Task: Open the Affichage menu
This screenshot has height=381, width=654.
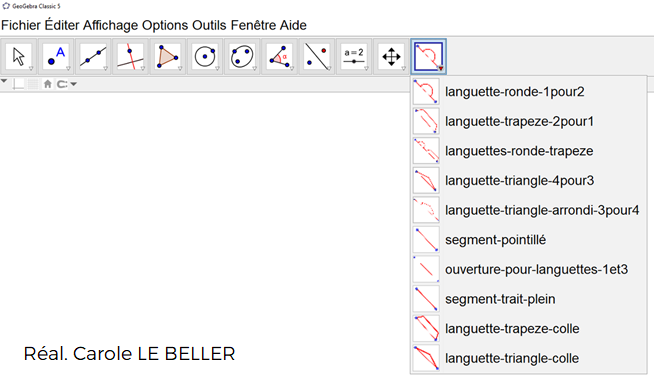Action: point(111,25)
